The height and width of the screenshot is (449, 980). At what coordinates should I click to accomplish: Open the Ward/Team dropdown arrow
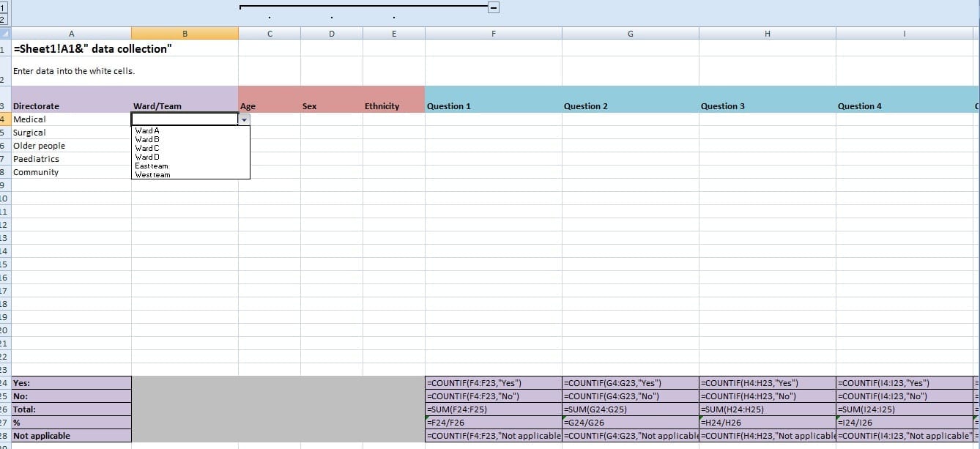point(244,119)
